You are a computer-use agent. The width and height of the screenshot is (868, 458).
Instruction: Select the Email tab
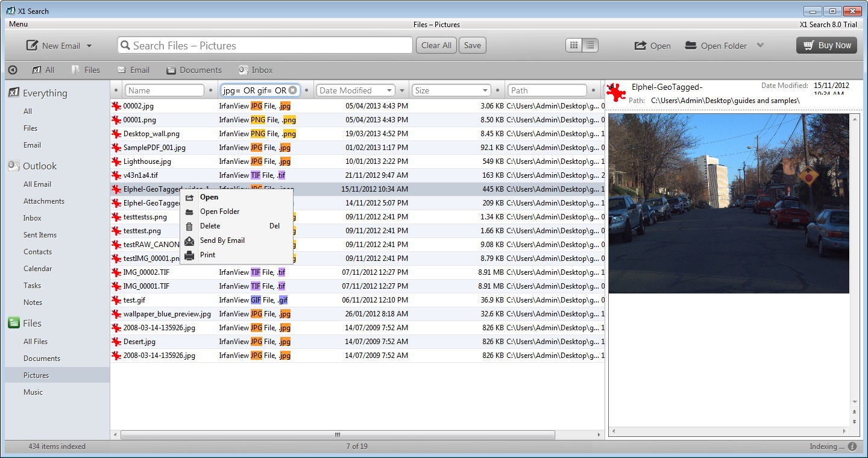click(133, 70)
